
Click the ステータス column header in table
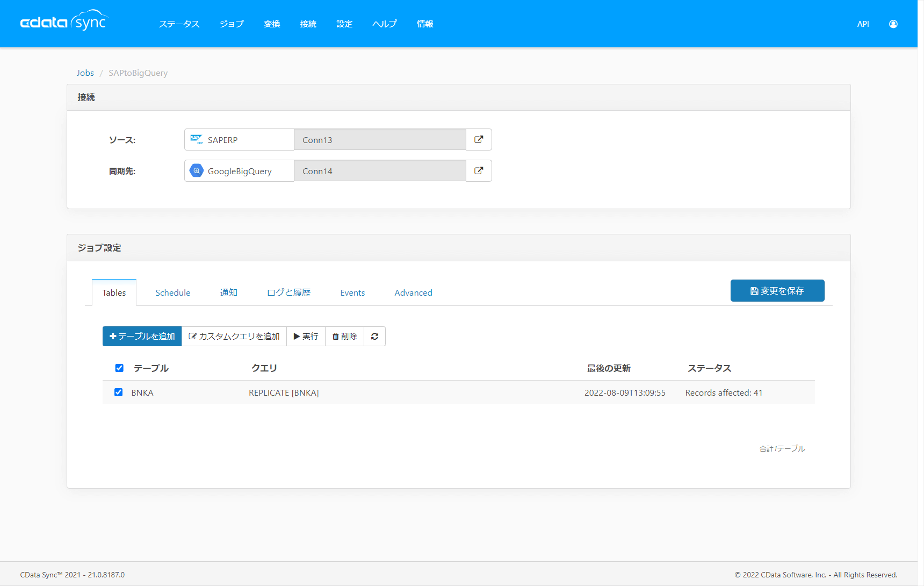(710, 368)
